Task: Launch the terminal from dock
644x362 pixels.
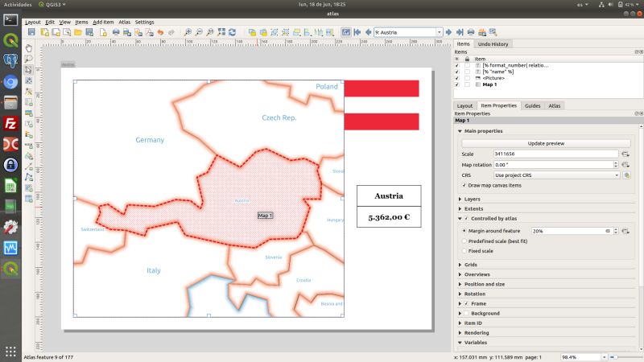Action: tap(10, 19)
